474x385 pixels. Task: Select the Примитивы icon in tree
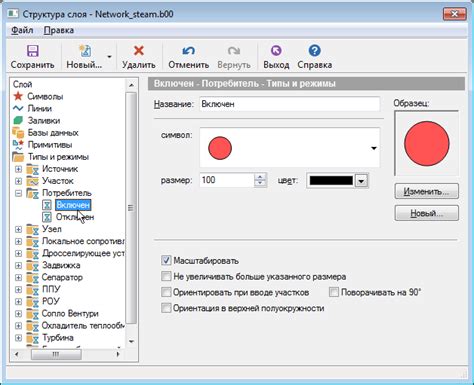point(18,144)
